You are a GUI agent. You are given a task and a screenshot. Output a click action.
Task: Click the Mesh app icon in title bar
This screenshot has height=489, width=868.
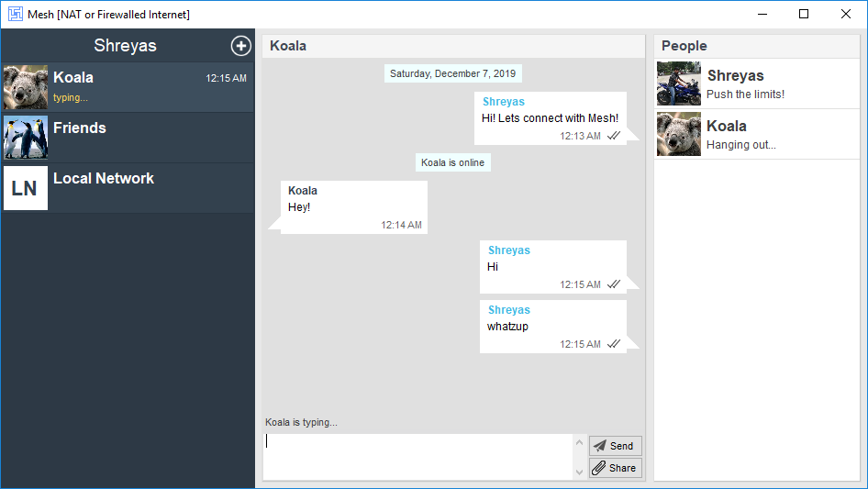[x=15, y=14]
